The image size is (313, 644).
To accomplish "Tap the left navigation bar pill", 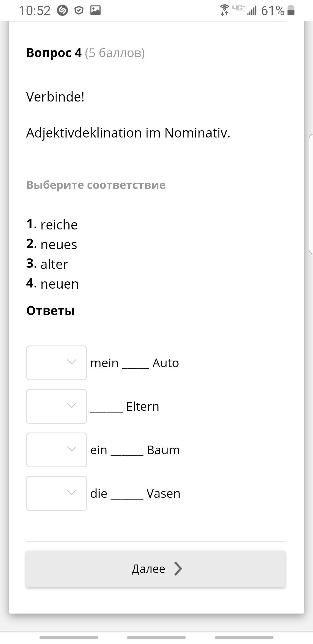I will click(69, 637).
